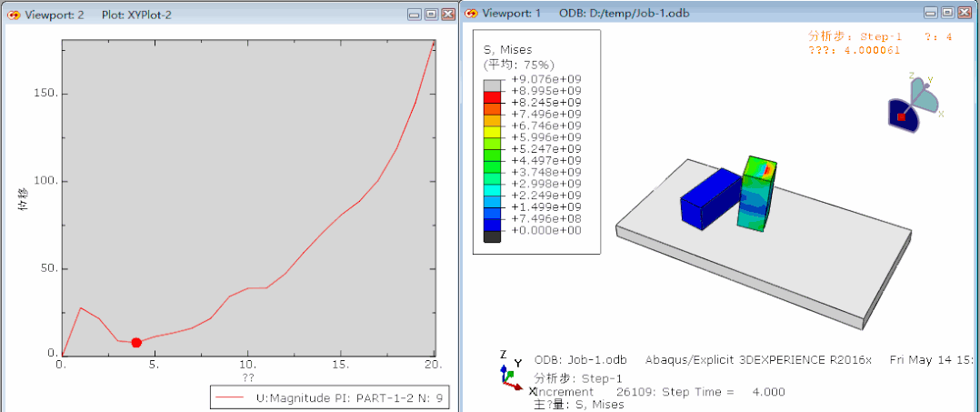This screenshot has height=412, width=980.
Task: Minimize the Viewport 2 XYPlot window
Action: pyautogui.click(x=414, y=15)
